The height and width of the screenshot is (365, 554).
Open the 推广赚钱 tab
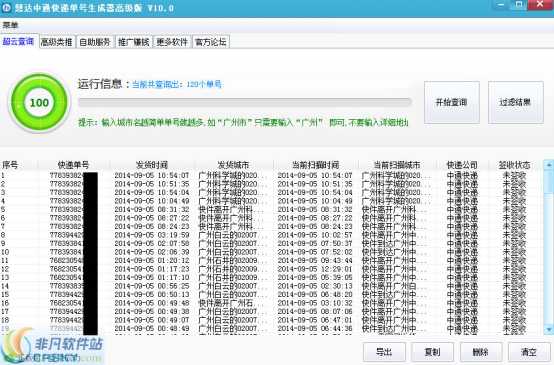click(133, 42)
